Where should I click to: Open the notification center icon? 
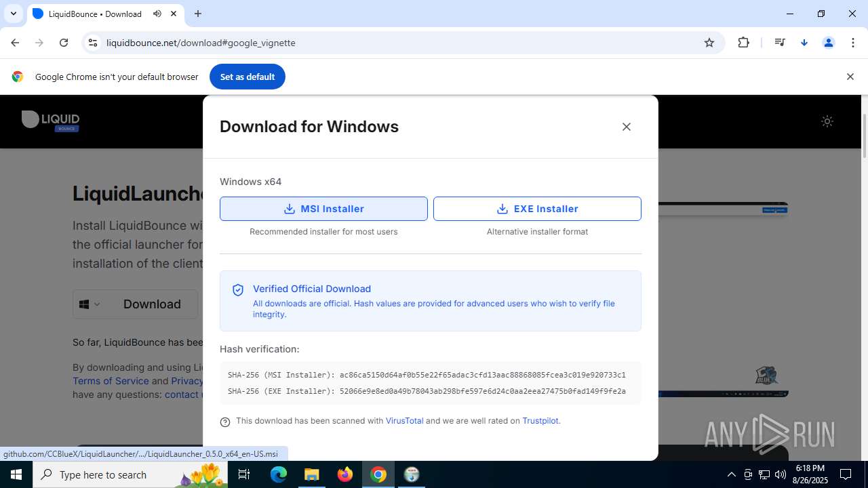[846, 474]
